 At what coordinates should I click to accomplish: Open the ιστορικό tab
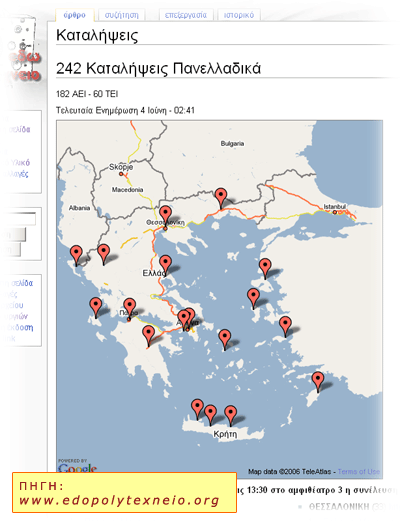pyautogui.click(x=239, y=15)
